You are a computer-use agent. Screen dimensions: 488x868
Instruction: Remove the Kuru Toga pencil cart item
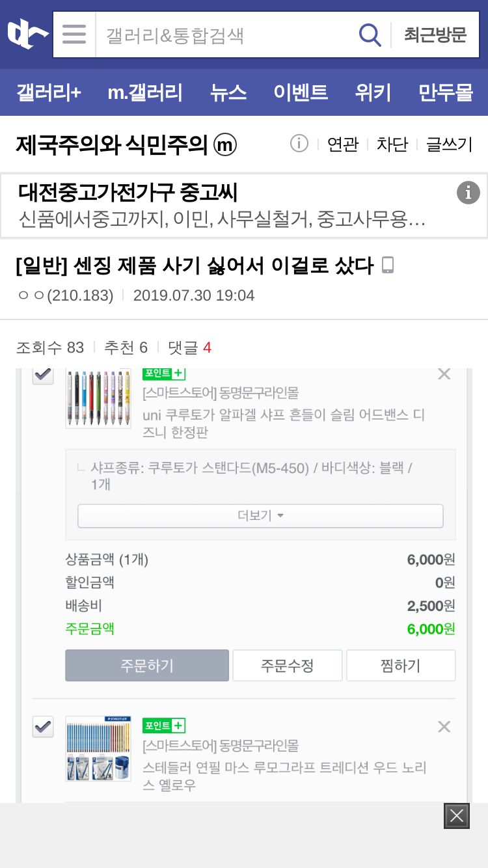[444, 374]
